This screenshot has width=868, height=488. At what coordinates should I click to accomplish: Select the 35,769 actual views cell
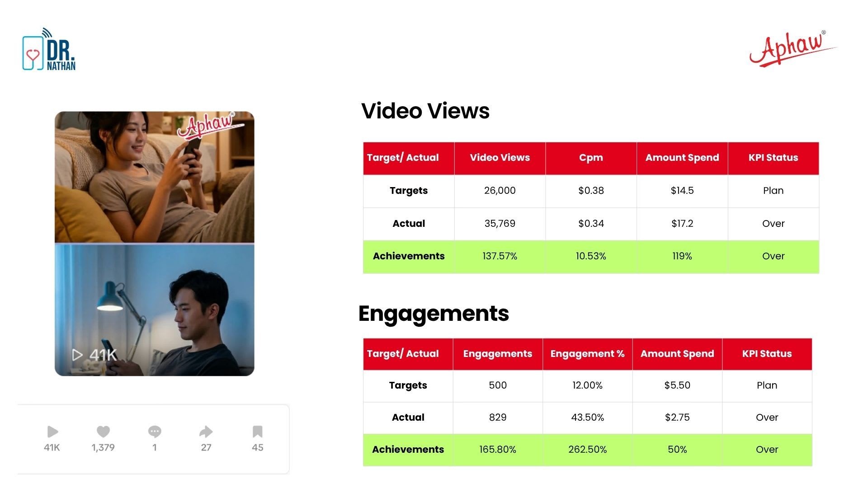[500, 224]
